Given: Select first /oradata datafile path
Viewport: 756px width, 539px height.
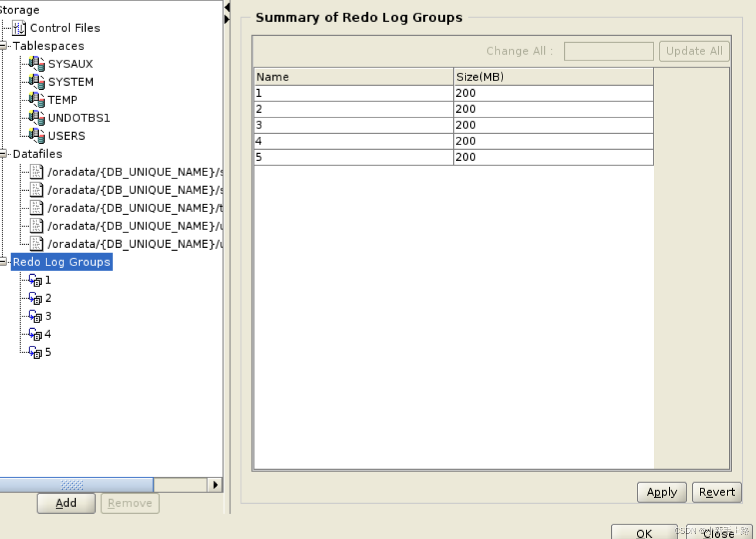Looking at the screenshot, I should 135,172.
